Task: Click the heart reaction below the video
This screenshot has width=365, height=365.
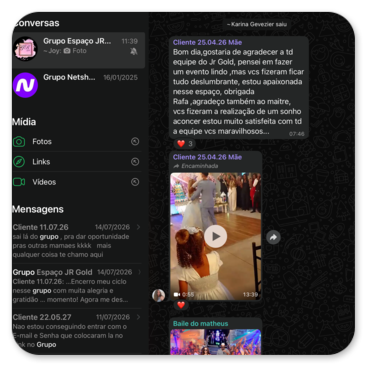Action: [x=181, y=305]
